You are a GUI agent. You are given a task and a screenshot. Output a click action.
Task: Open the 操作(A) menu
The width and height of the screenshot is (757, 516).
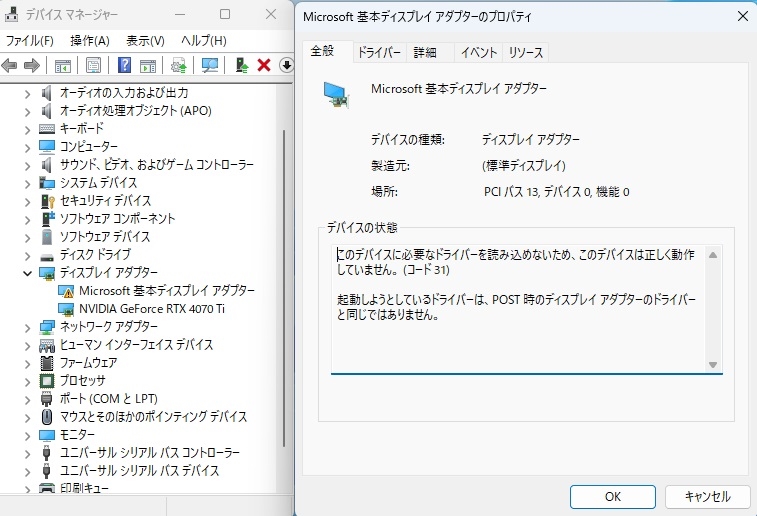[90, 41]
